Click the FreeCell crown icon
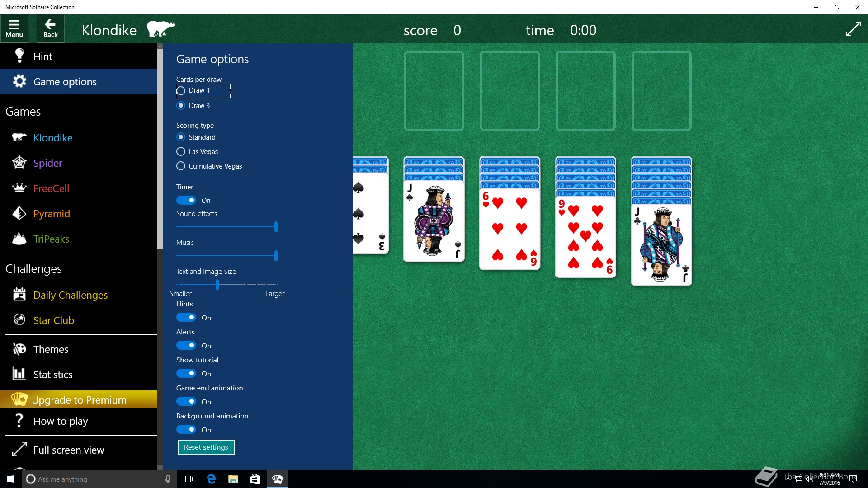Viewport: 868px width, 488px height. [19, 188]
